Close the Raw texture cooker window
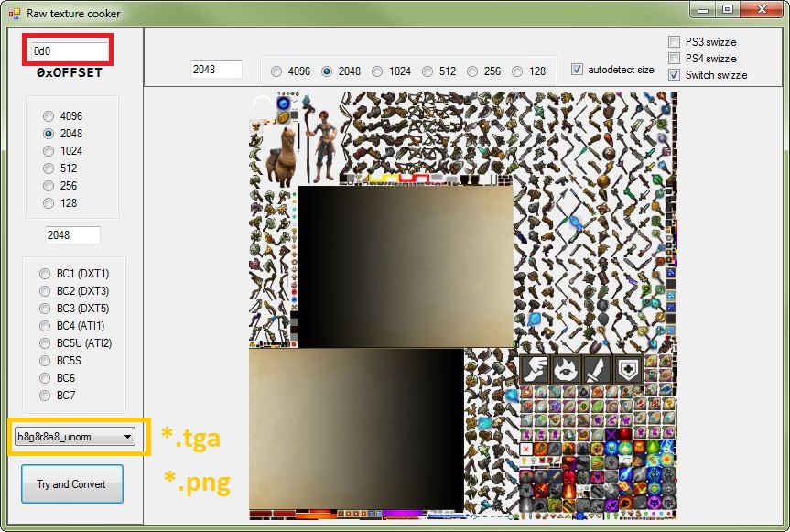Viewport: 790px width, 532px height. pyautogui.click(x=763, y=9)
